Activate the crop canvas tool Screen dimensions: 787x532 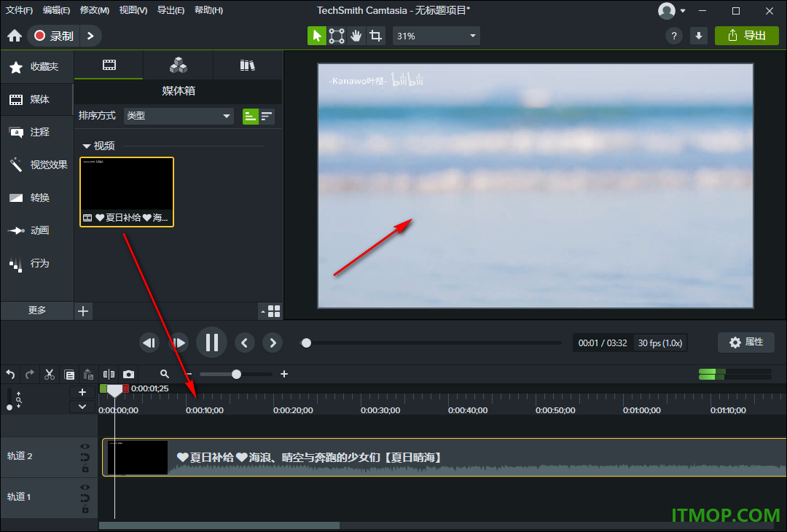375,36
